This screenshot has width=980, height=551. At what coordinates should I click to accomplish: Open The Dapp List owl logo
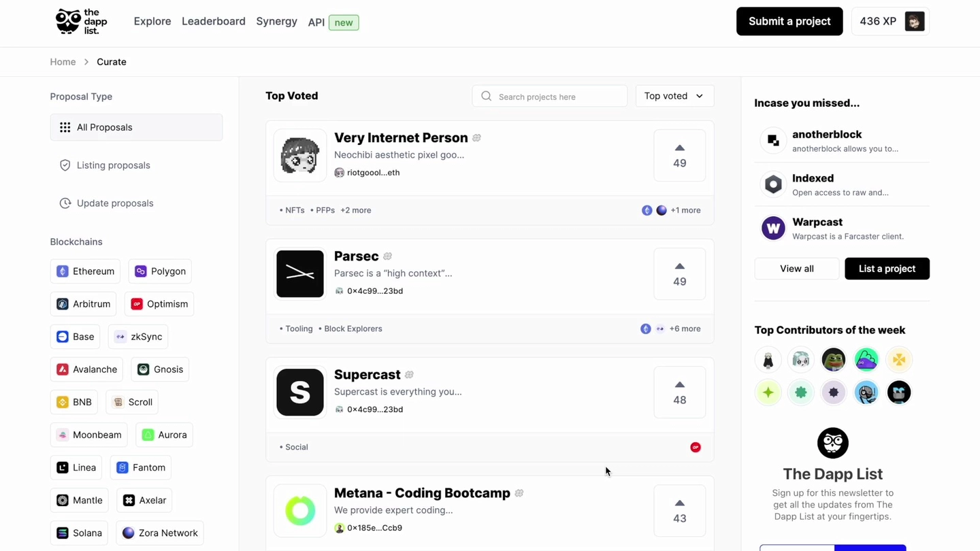coord(81,22)
